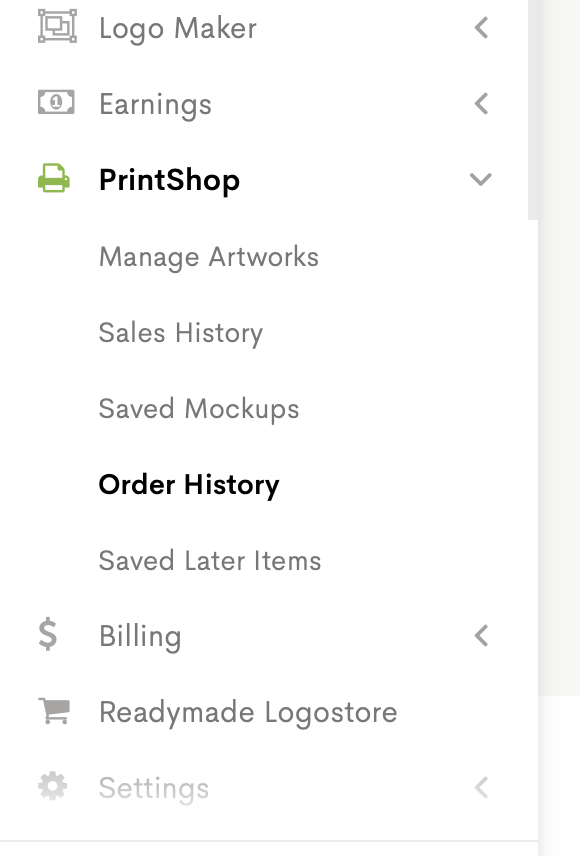Expand the Earnings section arrow
The image size is (580, 856).
[481, 103]
